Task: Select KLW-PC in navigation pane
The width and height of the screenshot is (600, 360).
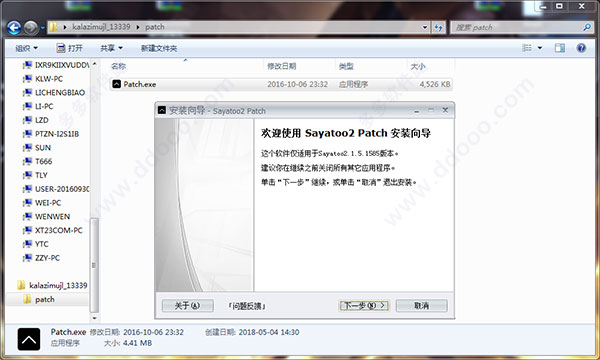Action: 43,79
